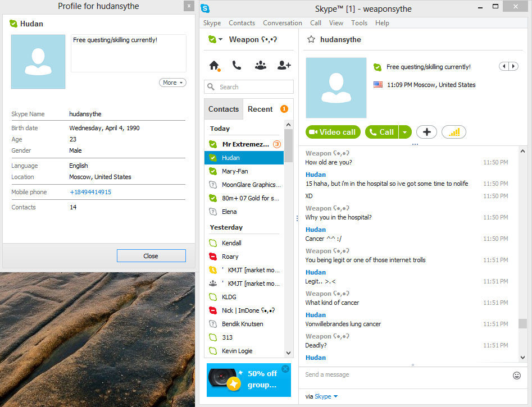Viewport: 532px width, 407px height.
Task: Click the unread count 3 badge on Mr Extremez
Action: pyautogui.click(x=277, y=144)
